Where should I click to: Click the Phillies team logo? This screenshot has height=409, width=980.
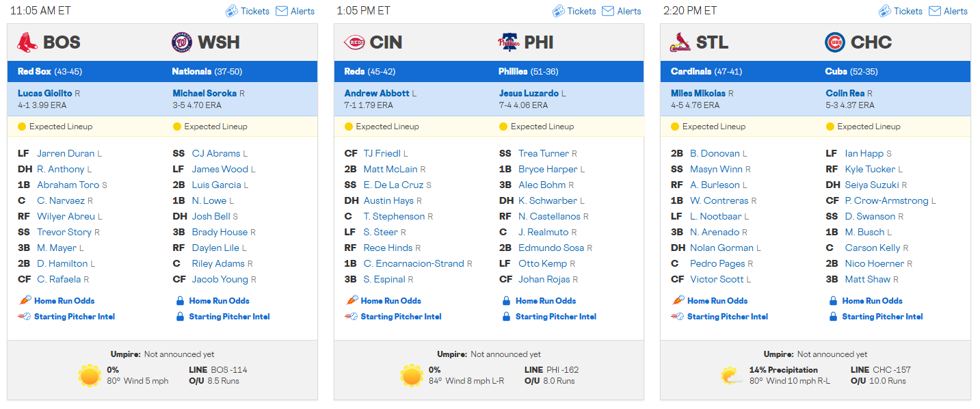pos(508,42)
